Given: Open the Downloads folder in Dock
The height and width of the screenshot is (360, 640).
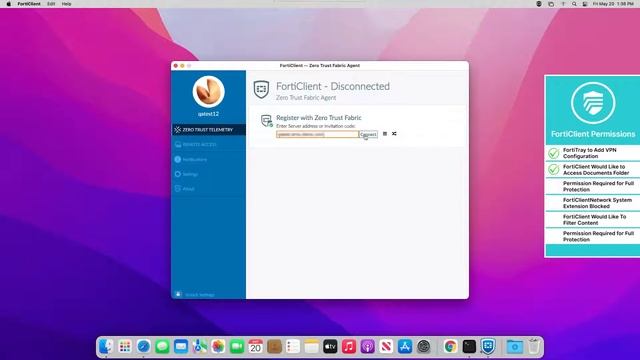Looking at the screenshot, I should click(515, 347).
